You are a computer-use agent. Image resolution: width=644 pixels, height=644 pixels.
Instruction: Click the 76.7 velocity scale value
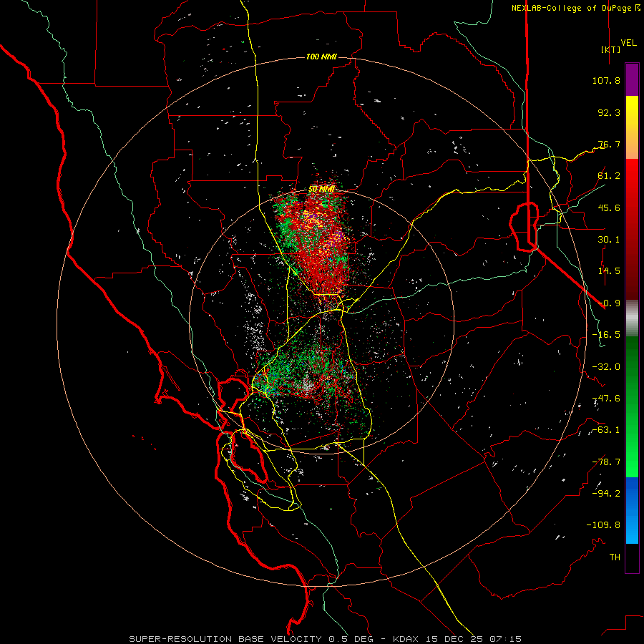(x=609, y=144)
